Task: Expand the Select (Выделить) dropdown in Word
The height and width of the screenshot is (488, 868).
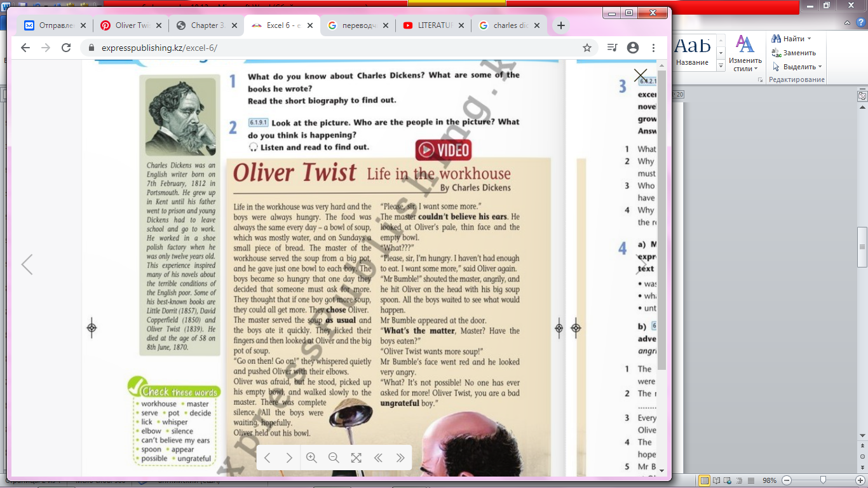Action: point(820,67)
